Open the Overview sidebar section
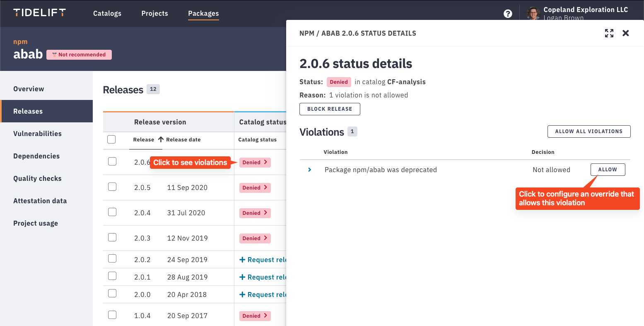This screenshot has height=326, width=644. [46, 89]
